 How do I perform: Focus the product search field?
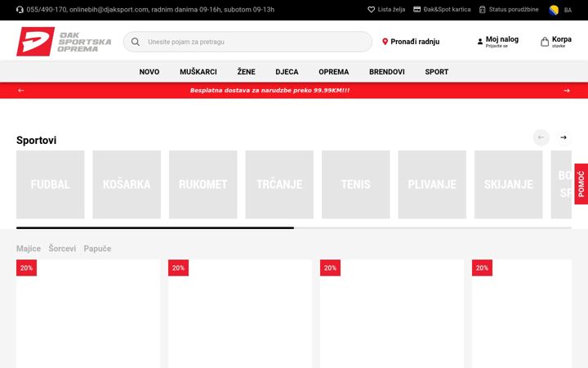pos(248,42)
